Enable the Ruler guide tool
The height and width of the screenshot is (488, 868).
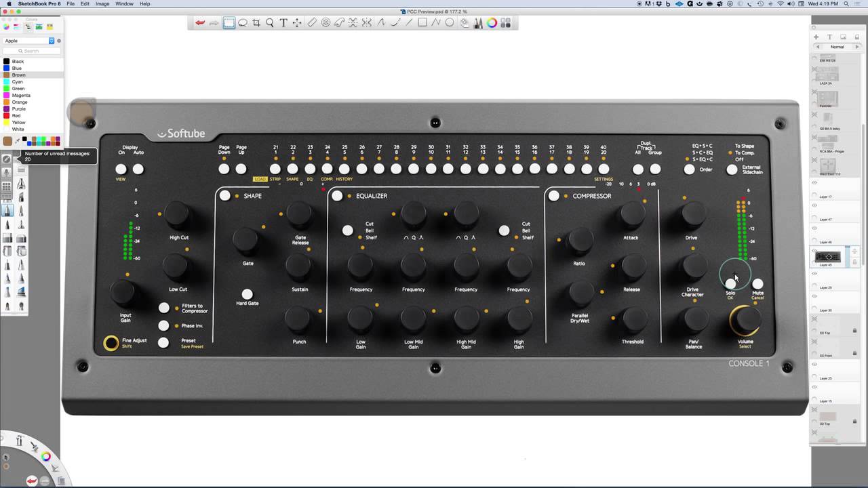click(x=312, y=23)
